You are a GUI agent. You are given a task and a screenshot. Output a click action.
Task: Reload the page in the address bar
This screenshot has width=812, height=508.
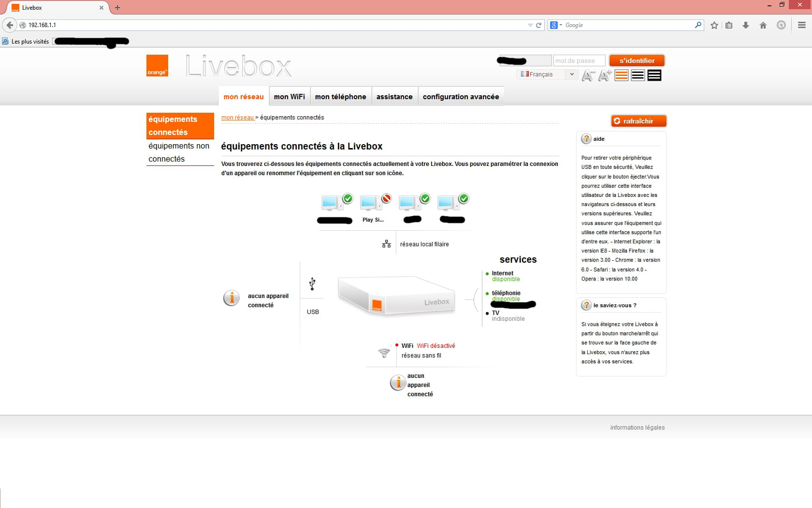click(539, 25)
